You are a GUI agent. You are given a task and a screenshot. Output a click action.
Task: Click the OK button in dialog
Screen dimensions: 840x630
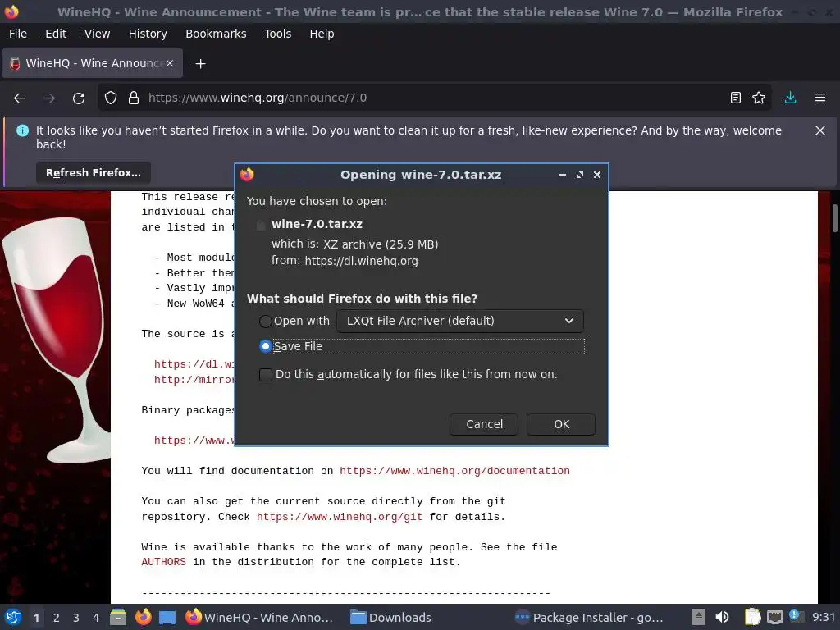pyautogui.click(x=561, y=424)
